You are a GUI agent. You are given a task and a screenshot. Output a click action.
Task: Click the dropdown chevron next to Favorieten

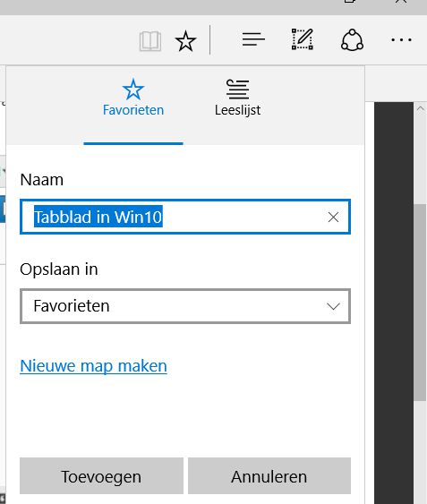click(x=333, y=306)
